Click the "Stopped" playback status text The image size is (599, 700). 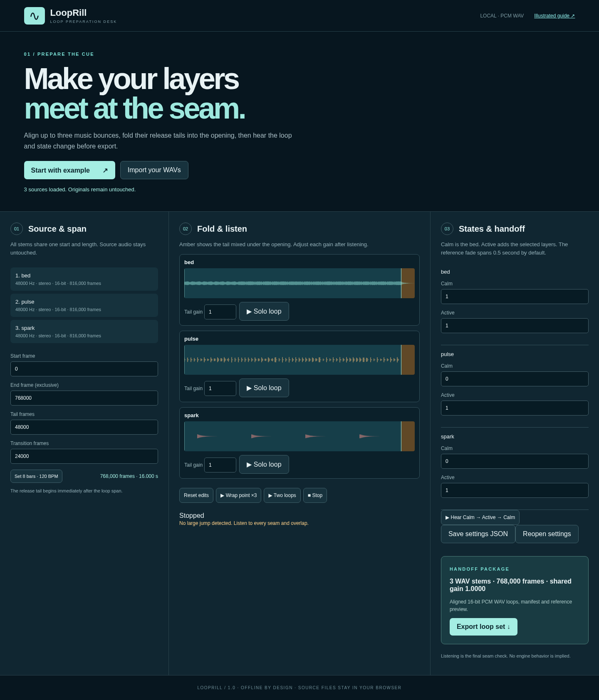click(192, 516)
